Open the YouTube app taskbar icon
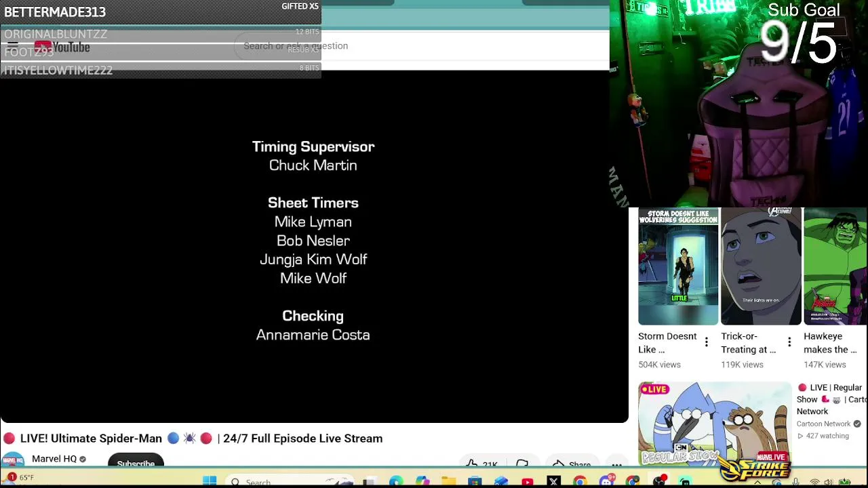Screen dimensions: 868x488 tap(528, 482)
